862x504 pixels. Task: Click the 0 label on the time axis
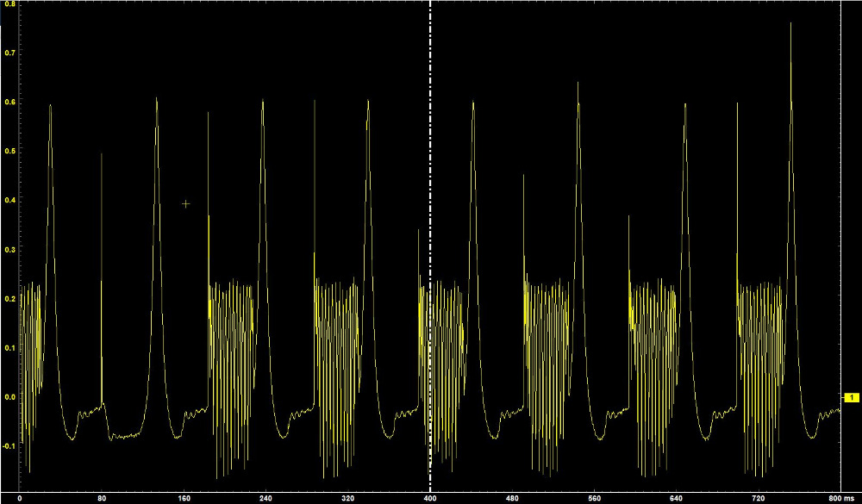tap(19, 498)
